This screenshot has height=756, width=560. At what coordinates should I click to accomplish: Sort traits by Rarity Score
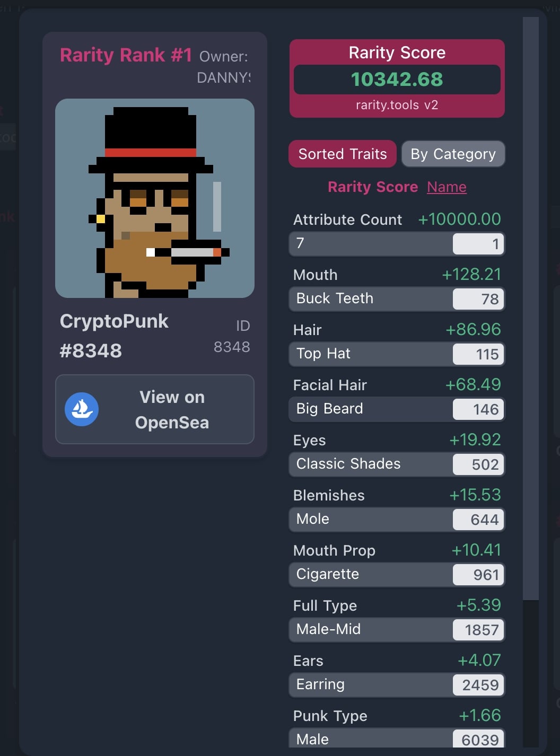(x=373, y=187)
